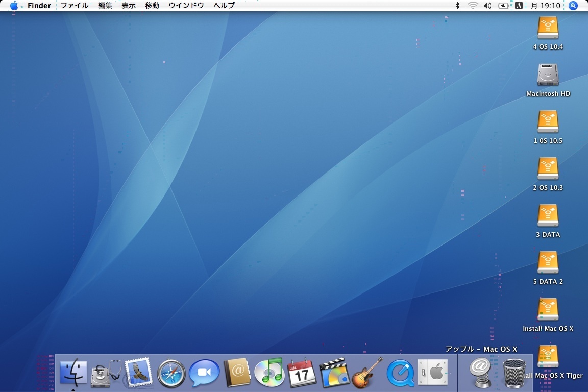Open iChat from the Dock
Viewport: 588px width, 392px height.
(x=204, y=373)
